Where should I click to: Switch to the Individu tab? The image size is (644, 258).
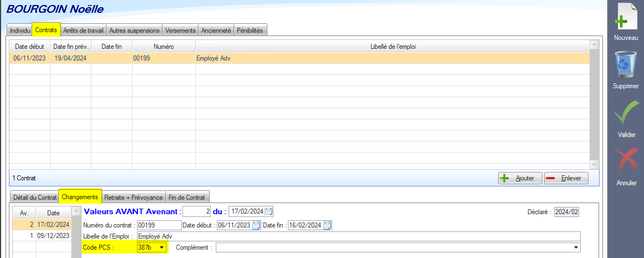pyautogui.click(x=20, y=31)
